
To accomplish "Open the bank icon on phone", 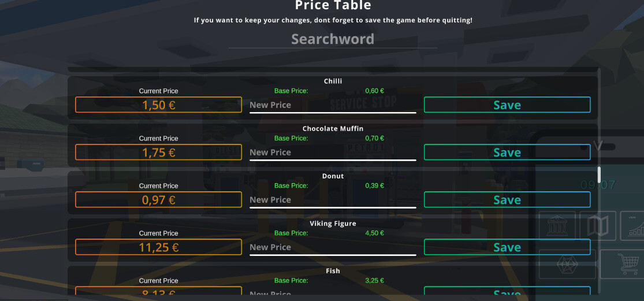I will pyautogui.click(x=557, y=225).
